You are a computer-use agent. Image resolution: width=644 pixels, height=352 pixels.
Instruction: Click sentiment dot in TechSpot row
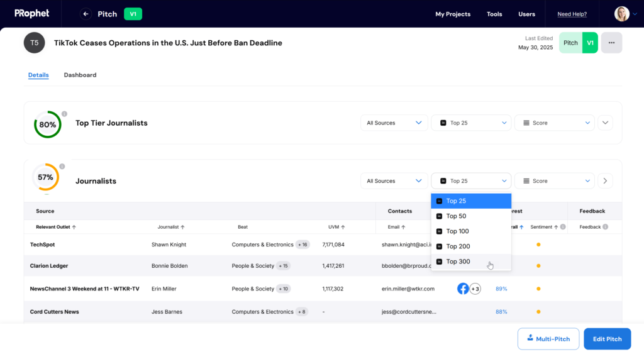(x=538, y=245)
